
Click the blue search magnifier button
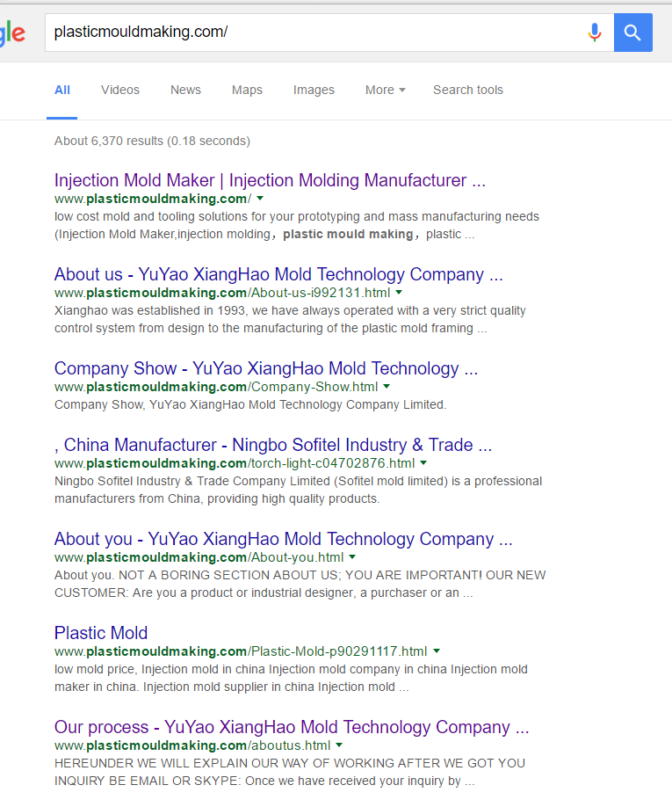pyautogui.click(x=633, y=33)
